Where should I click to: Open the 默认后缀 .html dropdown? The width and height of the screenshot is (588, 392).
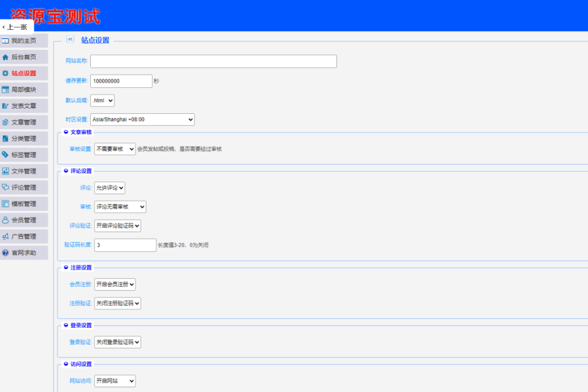[103, 101]
